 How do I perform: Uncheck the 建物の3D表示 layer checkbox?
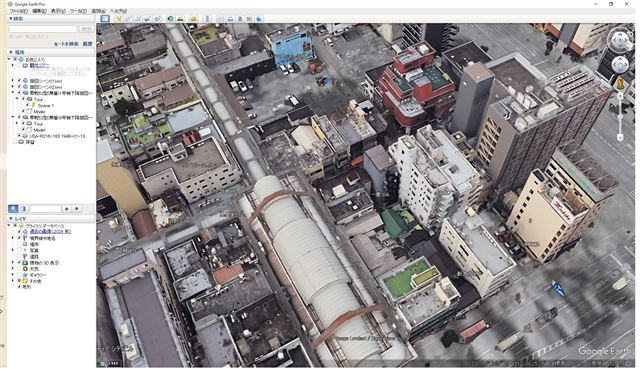click(x=19, y=263)
